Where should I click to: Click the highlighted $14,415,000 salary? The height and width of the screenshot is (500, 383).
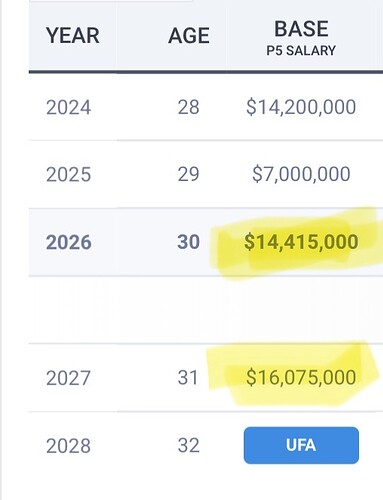pos(301,242)
